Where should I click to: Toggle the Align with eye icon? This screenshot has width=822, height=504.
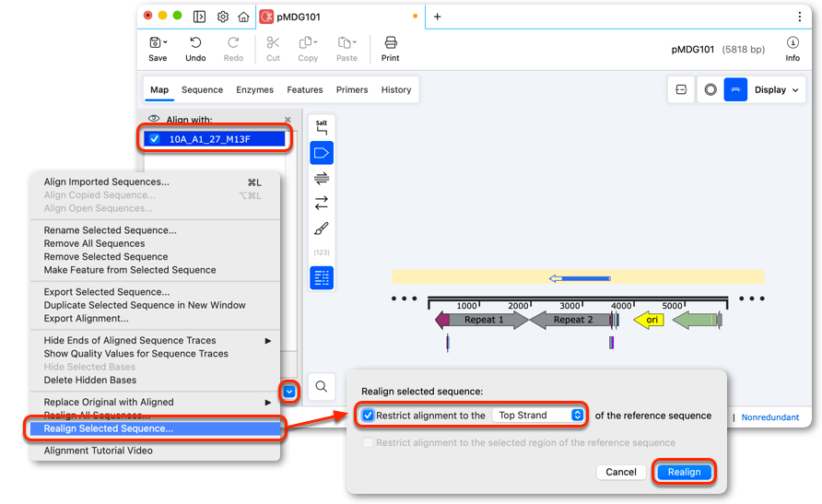click(154, 119)
